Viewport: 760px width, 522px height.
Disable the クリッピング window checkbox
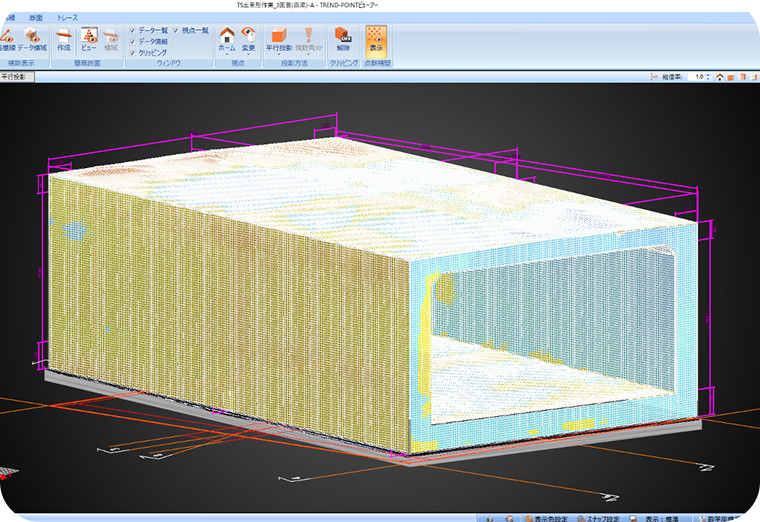click(133, 53)
